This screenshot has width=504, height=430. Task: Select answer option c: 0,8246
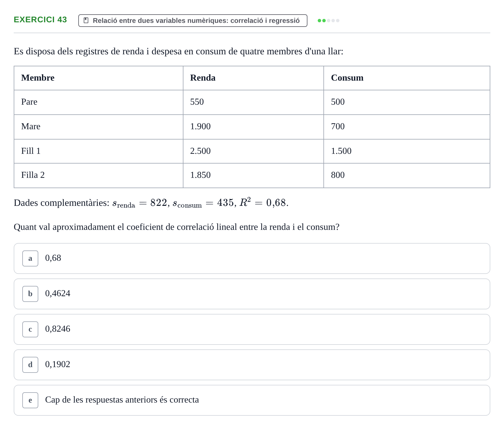(x=252, y=329)
